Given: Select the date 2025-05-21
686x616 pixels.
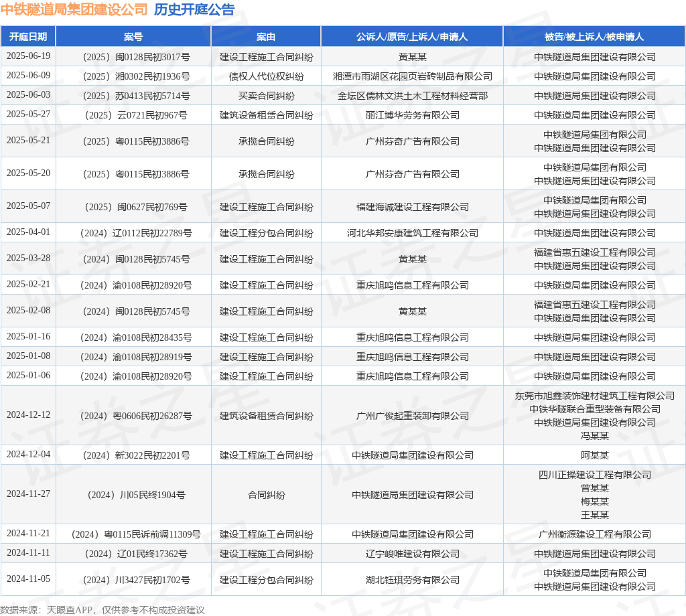Looking at the screenshot, I should coord(28,141).
